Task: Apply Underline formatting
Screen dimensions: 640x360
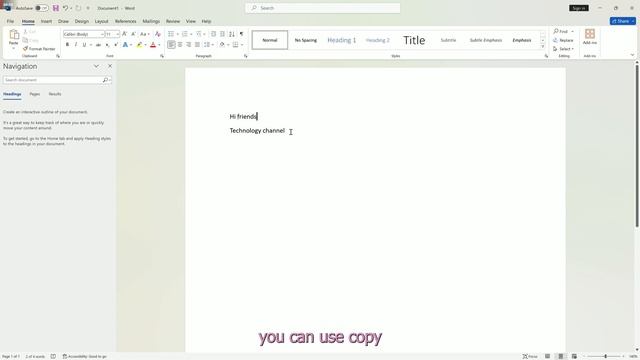Action: [x=84, y=44]
